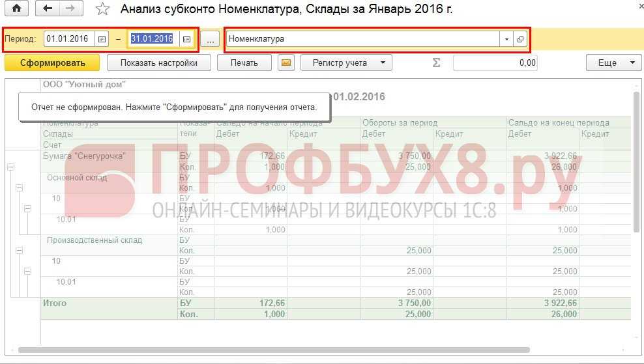Click Показать настройки button

(159, 63)
